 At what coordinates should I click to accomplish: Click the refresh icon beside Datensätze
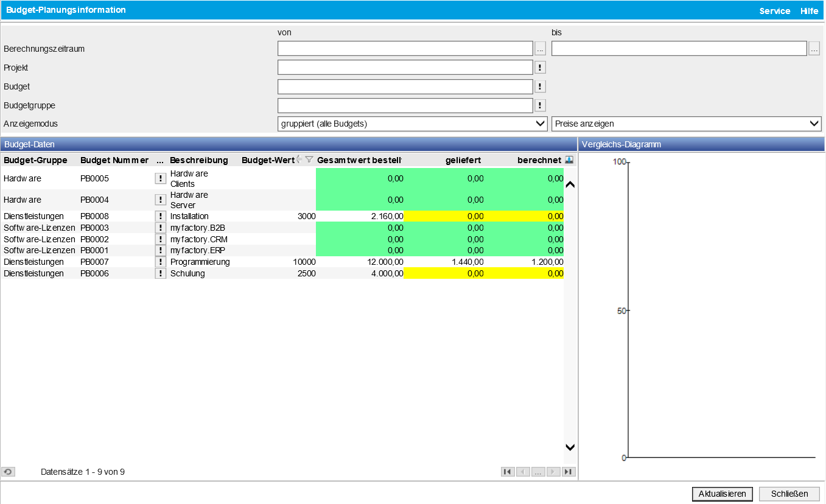[x=8, y=472]
